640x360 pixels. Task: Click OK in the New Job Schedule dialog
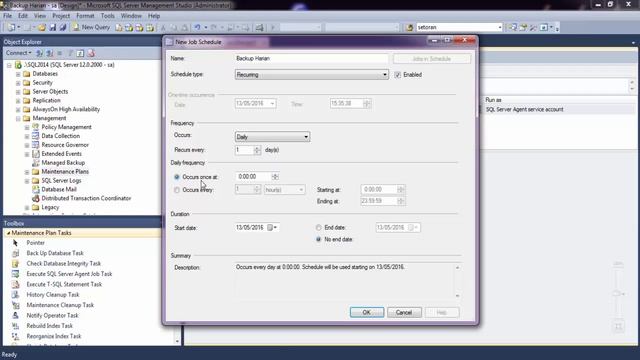coord(367,312)
